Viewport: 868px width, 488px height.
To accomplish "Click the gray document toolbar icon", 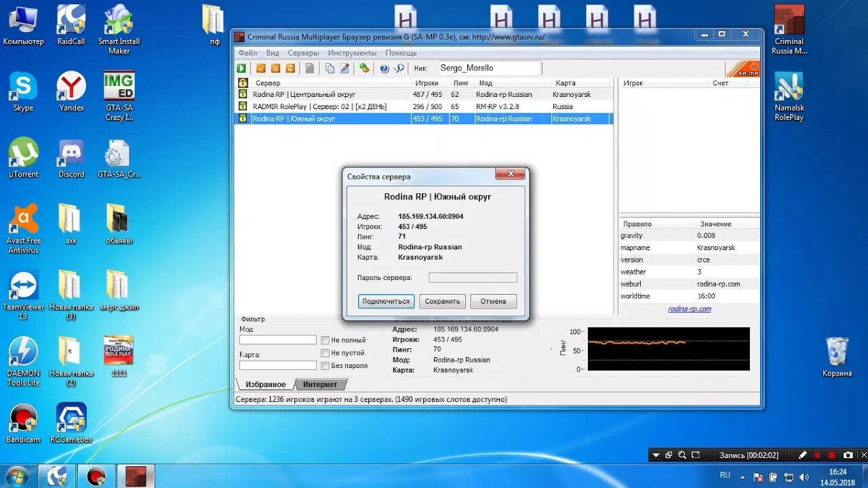I will [310, 68].
